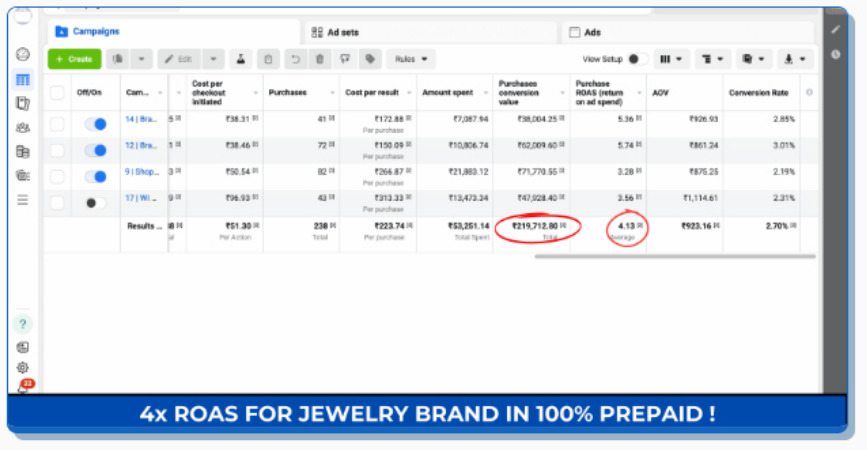867x450 pixels.
Task: Open the Rules dropdown
Action: click(x=411, y=59)
